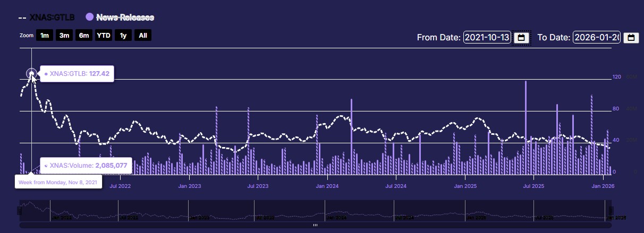Viewport: 644px width, 233px height.
Task: Click the Jul 2025 x-axis label
Action: click(534, 186)
